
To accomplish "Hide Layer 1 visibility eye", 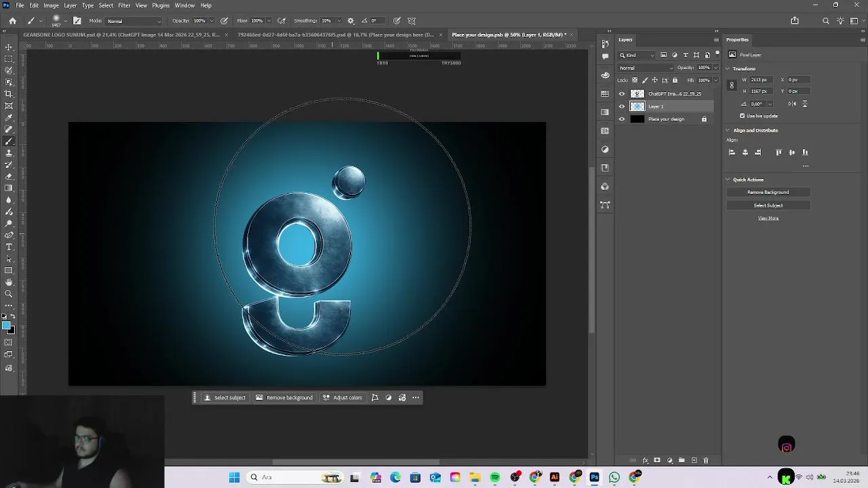I will [622, 106].
